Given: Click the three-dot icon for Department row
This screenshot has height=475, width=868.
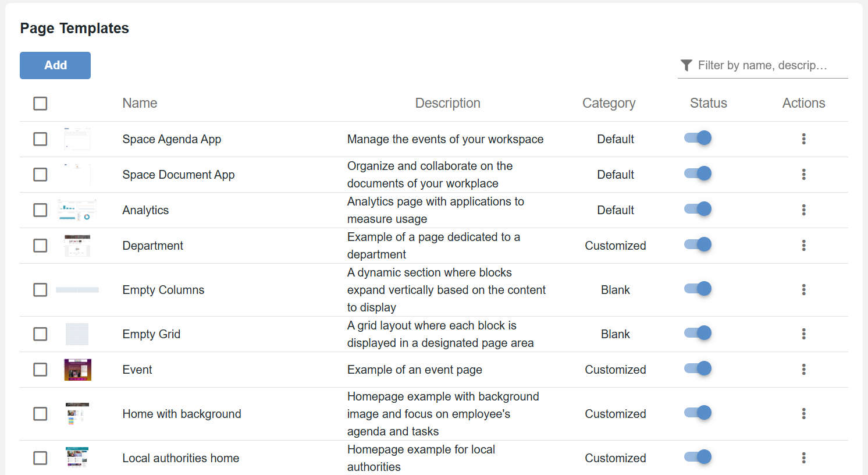Looking at the screenshot, I should pyautogui.click(x=803, y=245).
